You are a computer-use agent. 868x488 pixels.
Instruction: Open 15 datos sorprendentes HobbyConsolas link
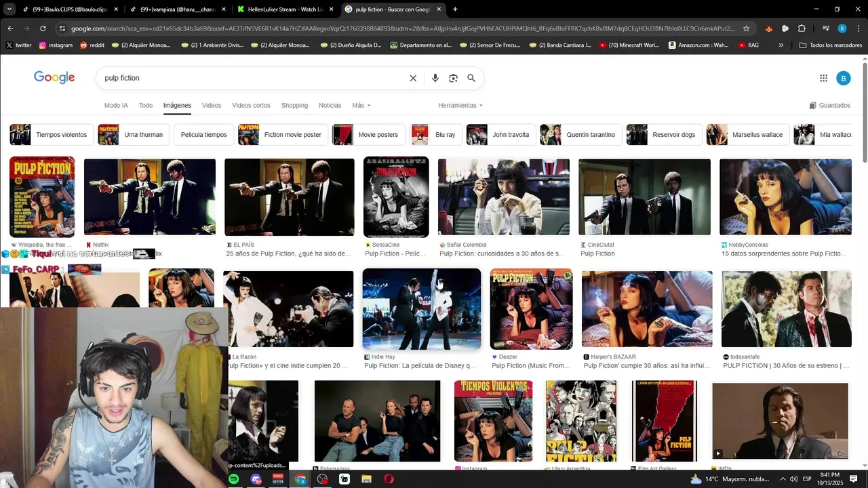[785, 253]
